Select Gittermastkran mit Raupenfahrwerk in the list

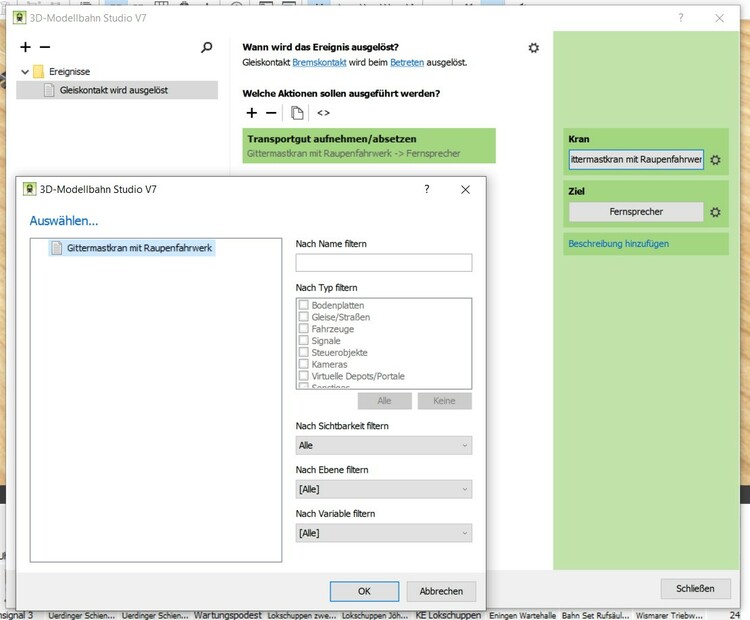pyautogui.click(x=132, y=248)
